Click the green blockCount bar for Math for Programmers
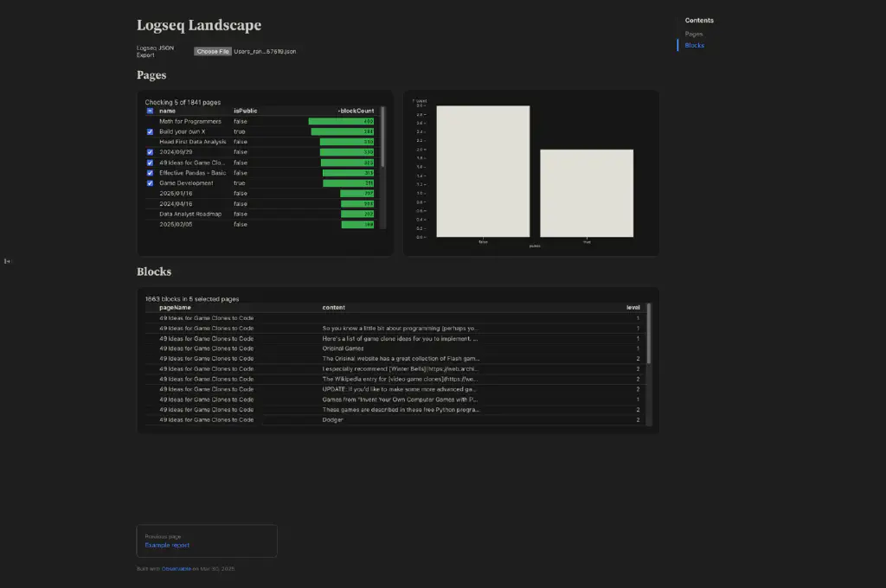 [x=341, y=121]
